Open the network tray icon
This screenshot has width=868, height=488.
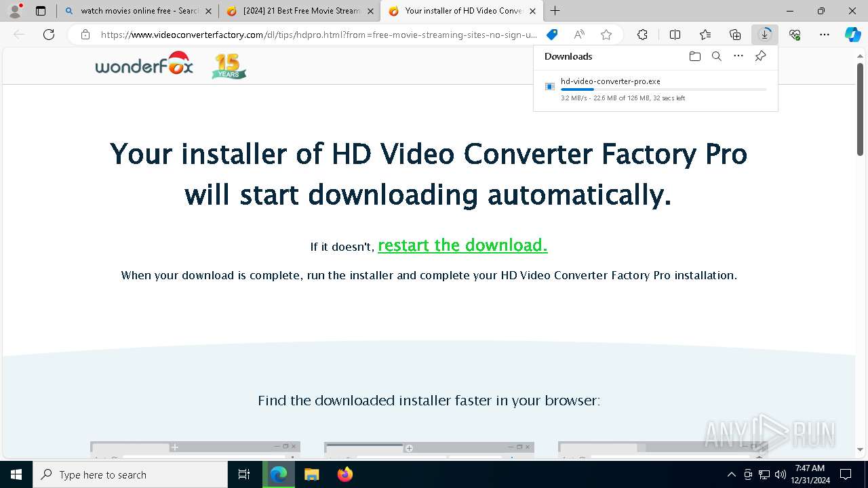coord(764,474)
